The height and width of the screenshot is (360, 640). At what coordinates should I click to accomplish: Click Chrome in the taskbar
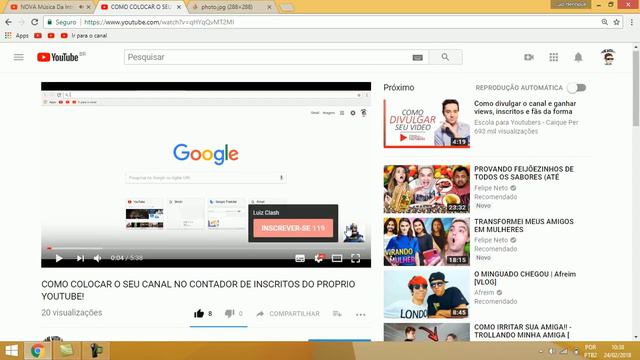pos(38,351)
